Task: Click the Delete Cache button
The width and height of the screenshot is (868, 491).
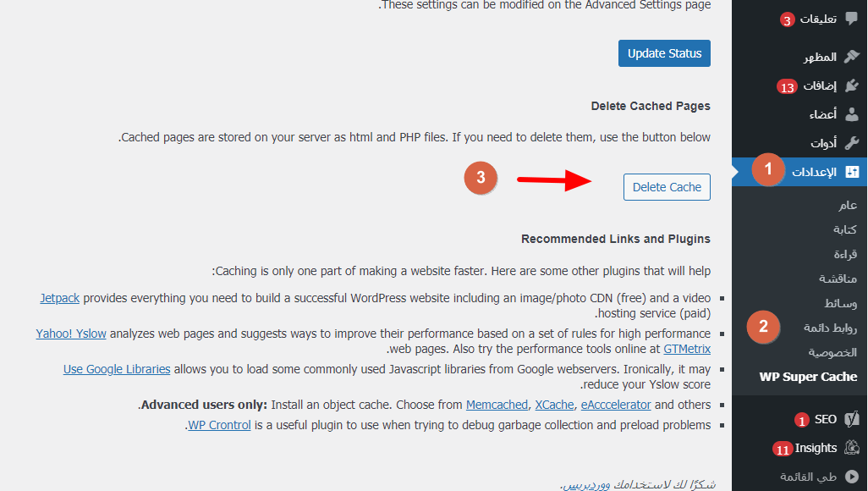Action: pos(667,187)
